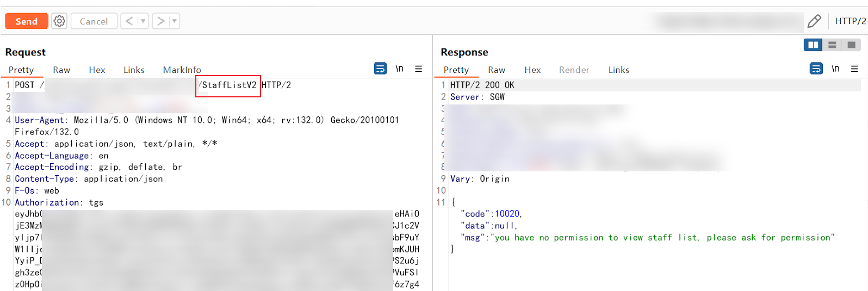Switch the request view to Raw tab
This screenshot has height=291, width=868.
pos(61,70)
